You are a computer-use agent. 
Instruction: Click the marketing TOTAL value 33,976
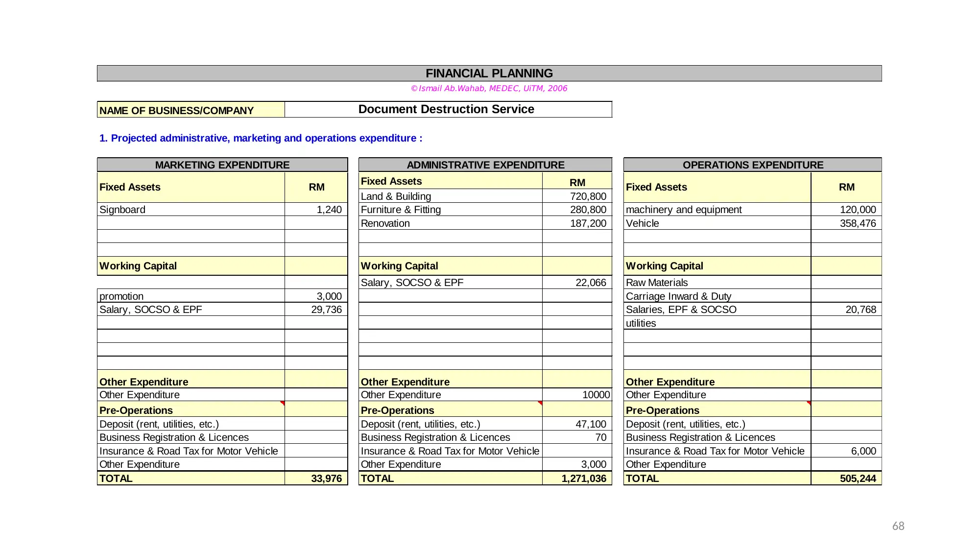click(326, 479)
